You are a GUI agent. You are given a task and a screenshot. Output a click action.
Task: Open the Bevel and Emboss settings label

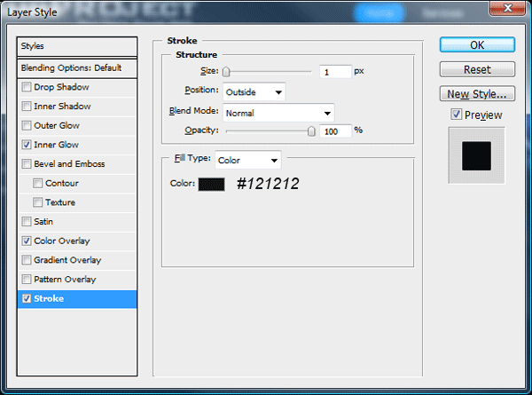(x=69, y=164)
